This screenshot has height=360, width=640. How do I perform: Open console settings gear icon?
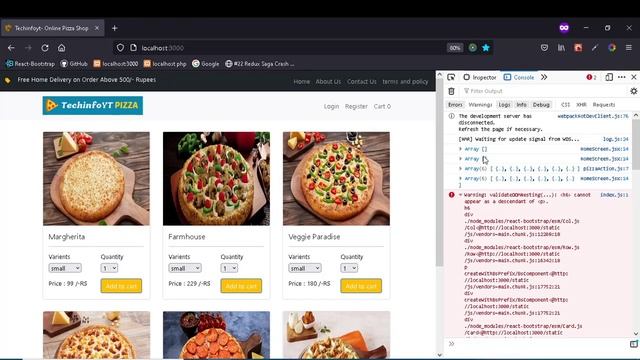coord(633,91)
